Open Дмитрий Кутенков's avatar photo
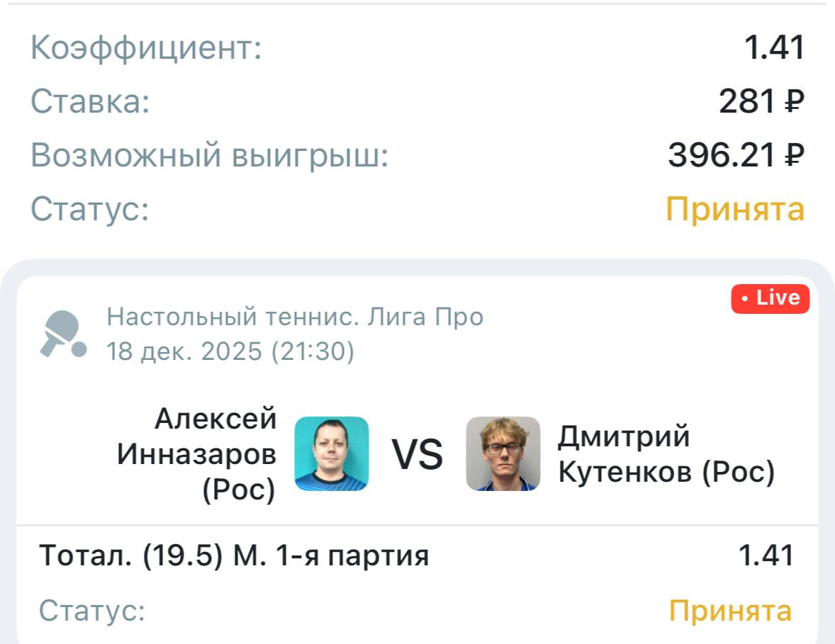 coord(503,453)
